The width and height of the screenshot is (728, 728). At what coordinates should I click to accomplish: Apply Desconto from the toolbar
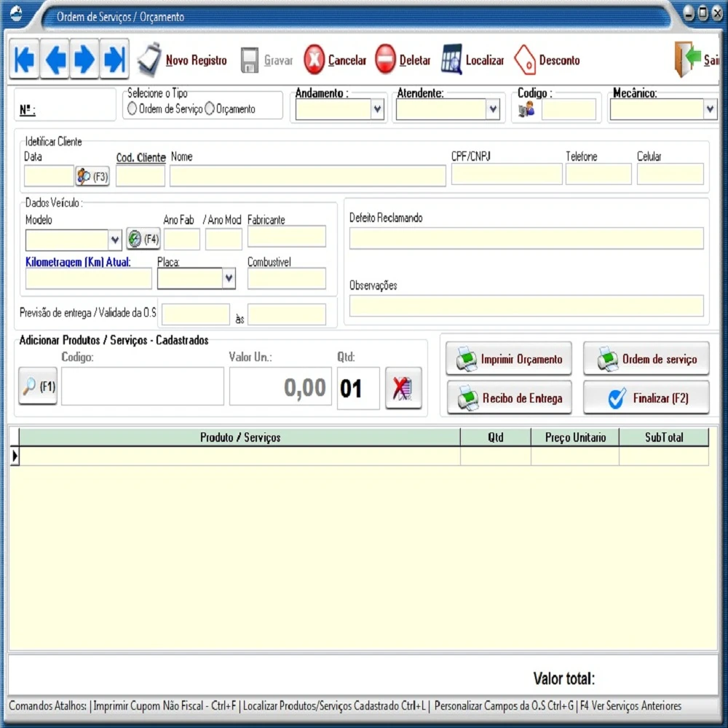[547, 60]
